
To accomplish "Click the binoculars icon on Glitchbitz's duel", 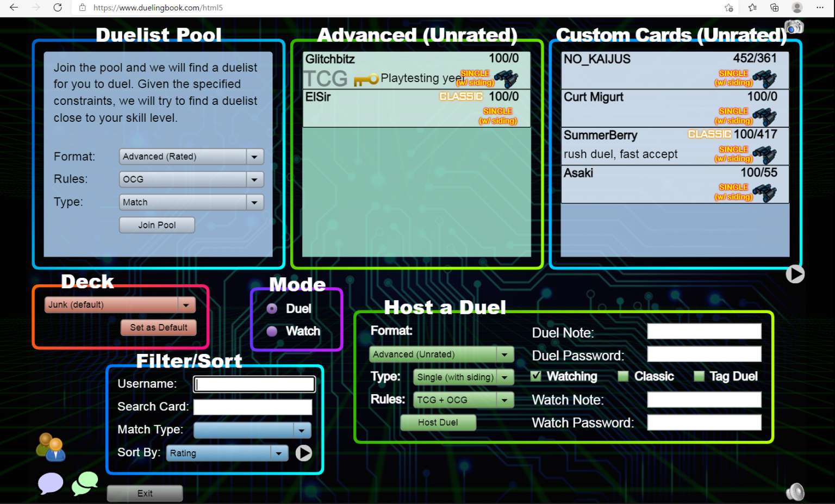I will (x=506, y=79).
